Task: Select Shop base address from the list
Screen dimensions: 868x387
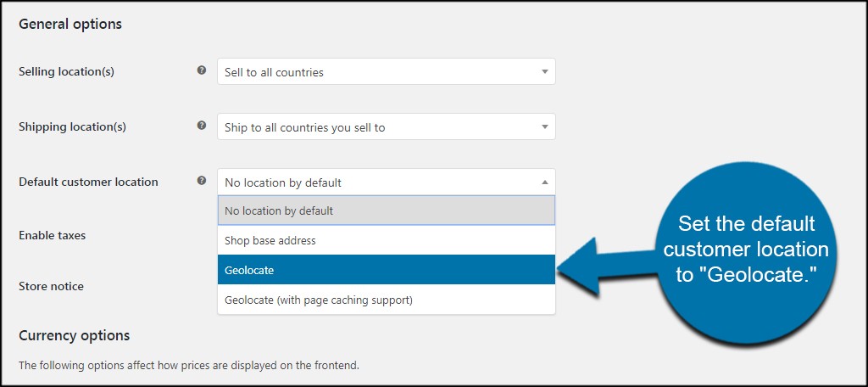Action: (x=387, y=241)
